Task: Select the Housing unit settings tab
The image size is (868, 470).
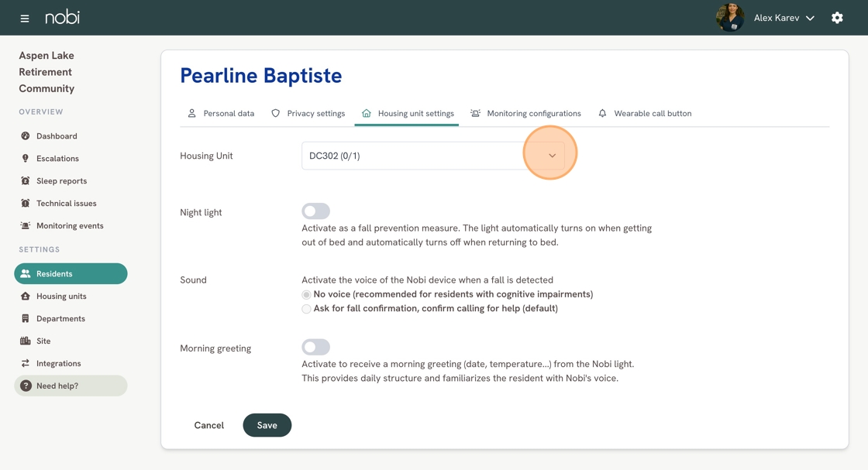Action: point(407,113)
